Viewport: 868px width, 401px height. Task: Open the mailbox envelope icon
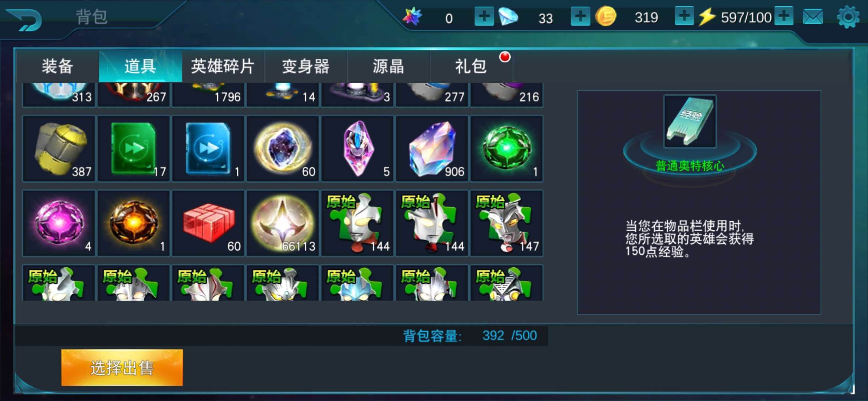click(813, 17)
